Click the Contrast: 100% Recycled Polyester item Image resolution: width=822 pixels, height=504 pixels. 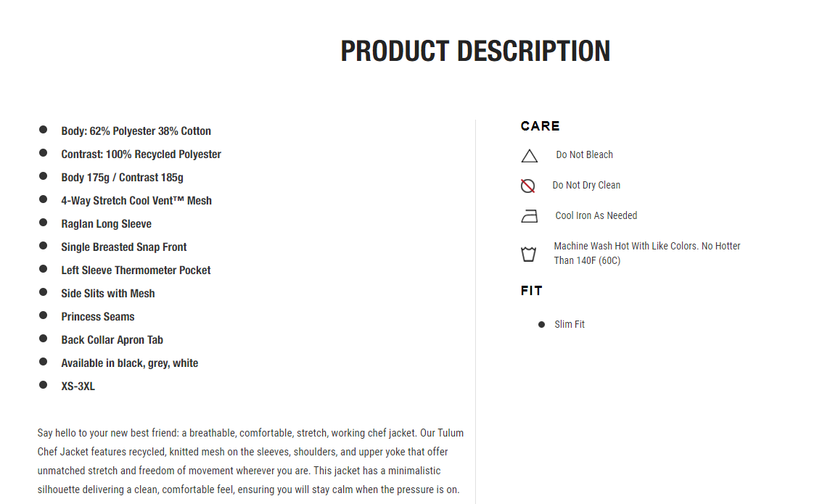pos(141,154)
